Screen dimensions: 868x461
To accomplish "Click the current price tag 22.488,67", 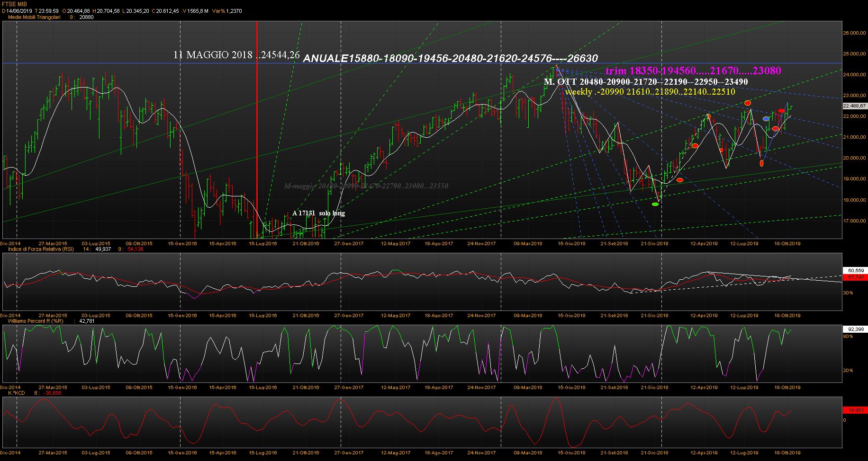I will tap(854, 106).
